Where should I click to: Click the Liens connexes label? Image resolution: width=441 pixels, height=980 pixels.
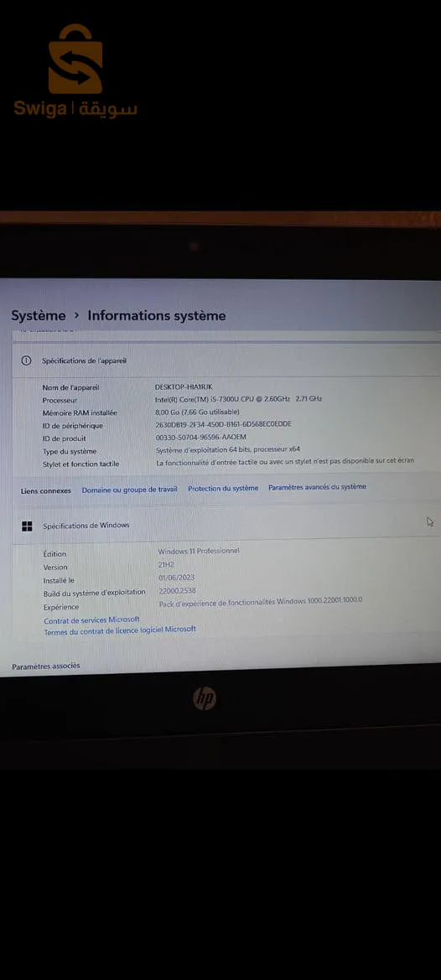pyautogui.click(x=45, y=491)
